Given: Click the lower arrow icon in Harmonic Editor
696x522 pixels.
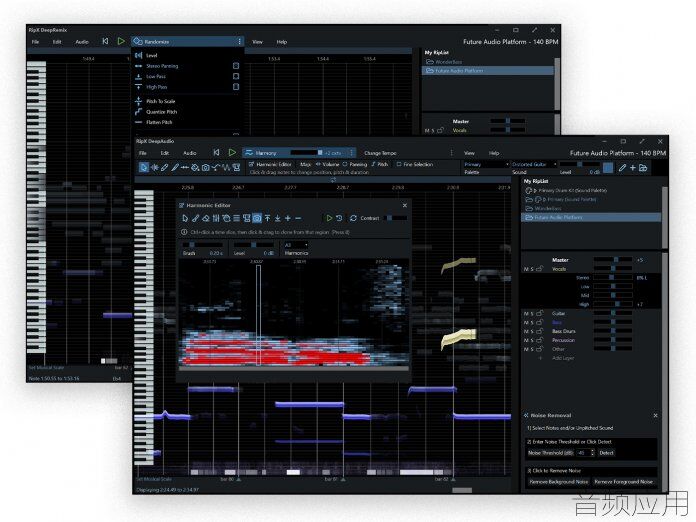Looking at the screenshot, I should click(x=277, y=218).
